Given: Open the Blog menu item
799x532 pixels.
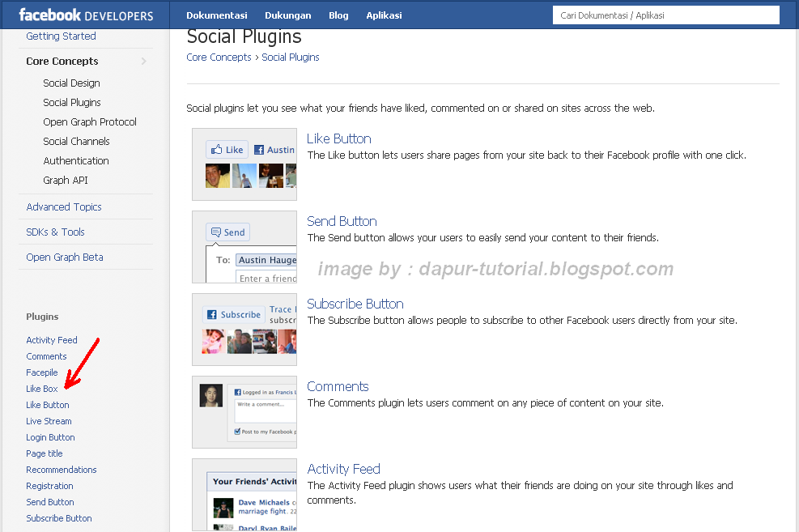Looking at the screenshot, I should pos(338,15).
